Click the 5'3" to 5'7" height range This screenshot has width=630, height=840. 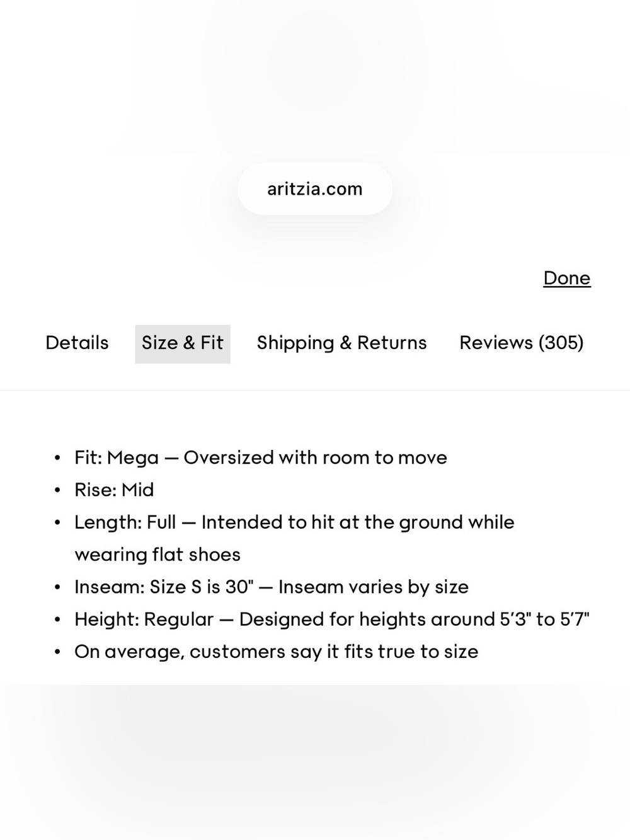click(x=544, y=619)
